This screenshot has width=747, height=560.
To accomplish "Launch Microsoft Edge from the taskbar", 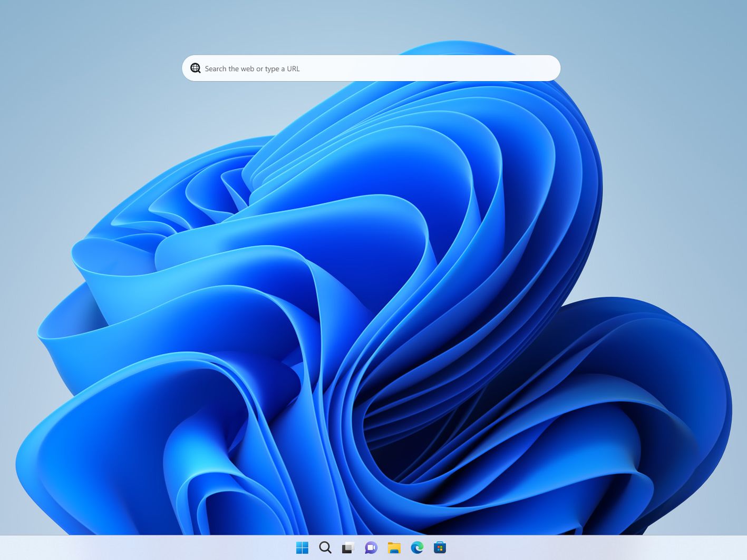I will click(x=417, y=548).
